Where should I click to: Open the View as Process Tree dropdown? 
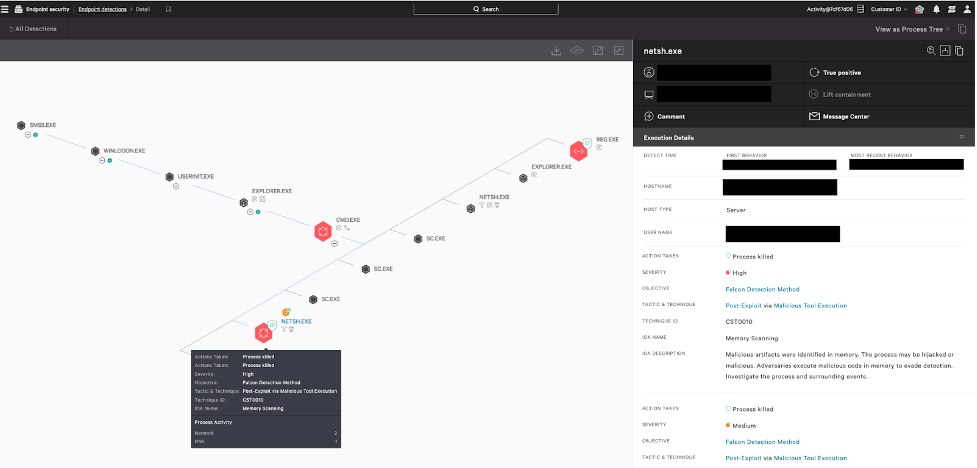[912, 29]
